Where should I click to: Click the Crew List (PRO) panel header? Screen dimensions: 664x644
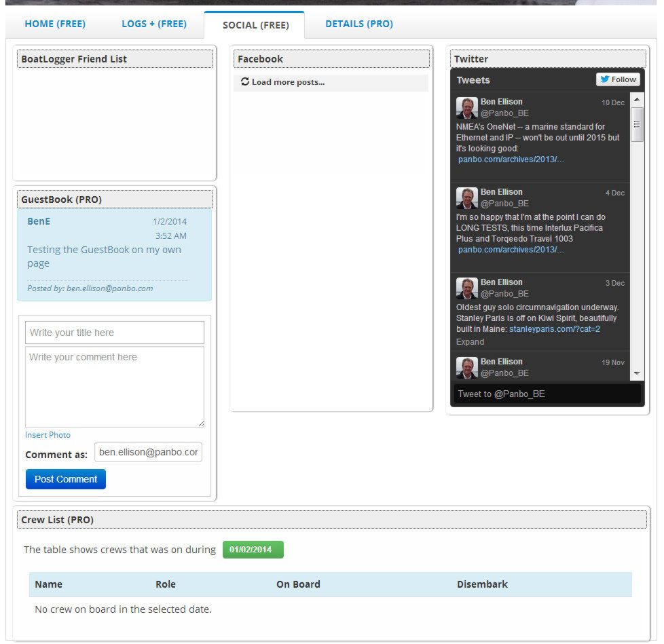pyautogui.click(x=331, y=520)
